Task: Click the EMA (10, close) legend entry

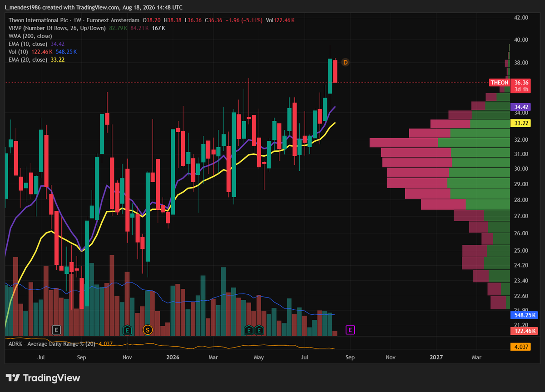Action: 28,44
